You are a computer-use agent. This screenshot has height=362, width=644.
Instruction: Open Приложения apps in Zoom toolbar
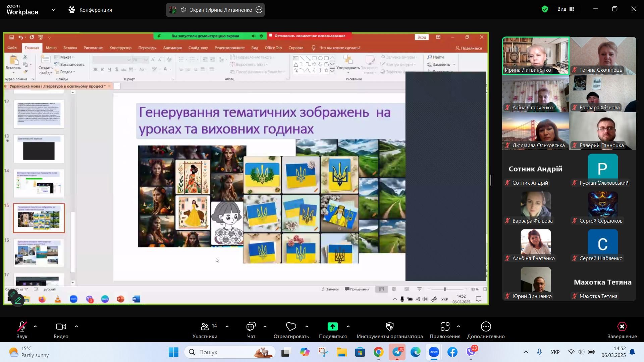(x=445, y=330)
